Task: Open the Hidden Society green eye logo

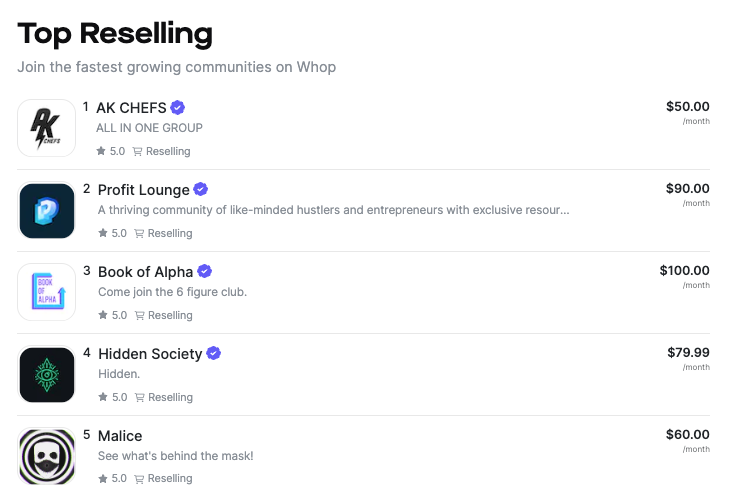Action: [x=47, y=374]
